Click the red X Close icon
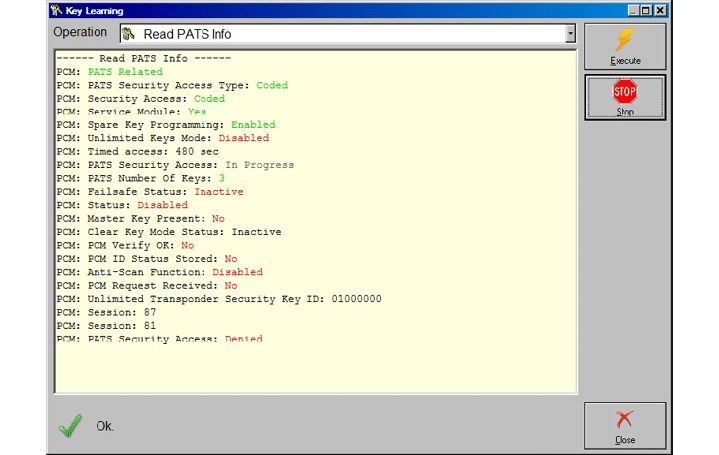Screen dimensions: 719x455 (625, 419)
